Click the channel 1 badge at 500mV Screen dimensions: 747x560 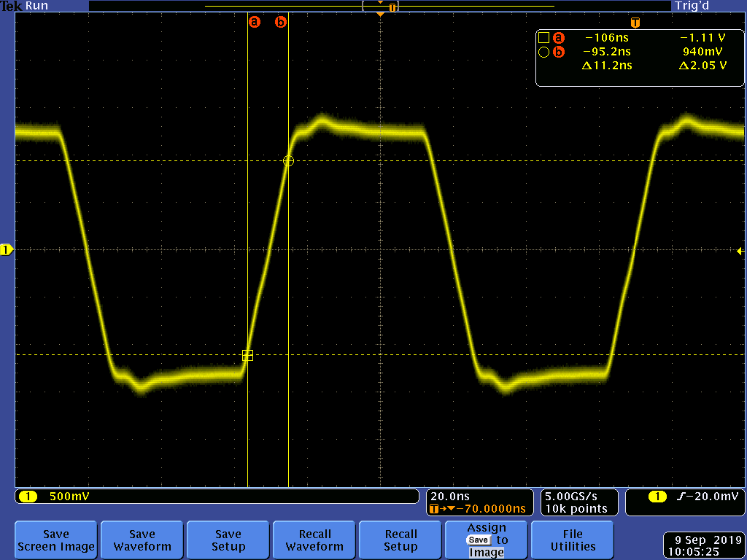[x=28, y=497]
